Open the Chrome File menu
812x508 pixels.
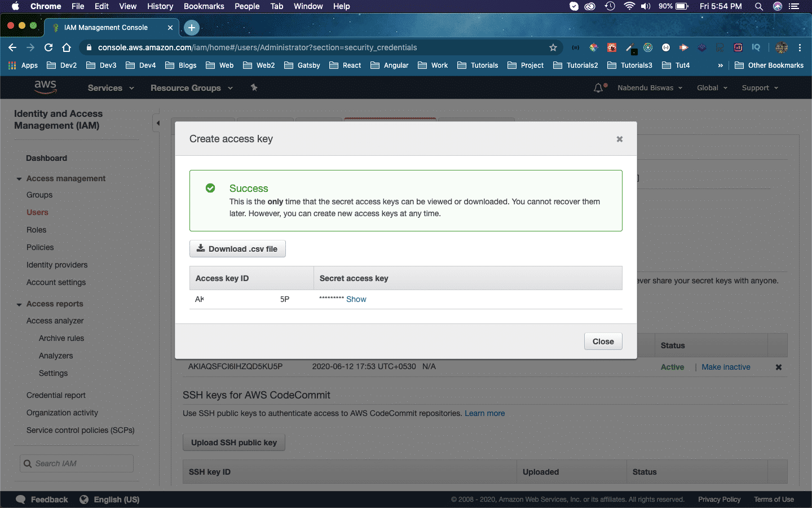78,6
